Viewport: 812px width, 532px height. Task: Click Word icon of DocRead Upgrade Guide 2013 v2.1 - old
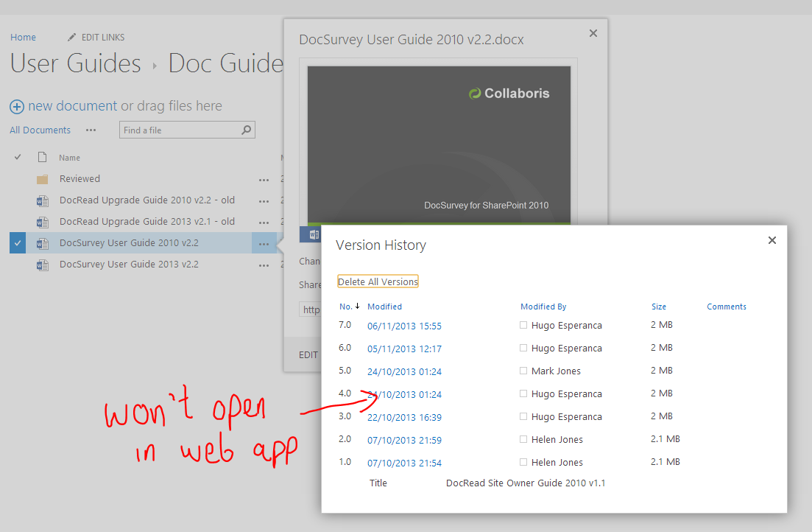pyautogui.click(x=43, y=223)
